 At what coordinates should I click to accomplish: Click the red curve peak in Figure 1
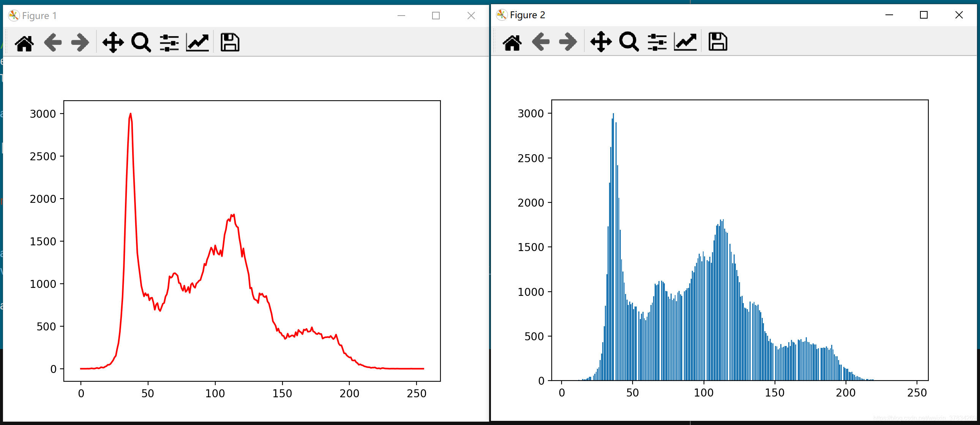tap(131, 114)
